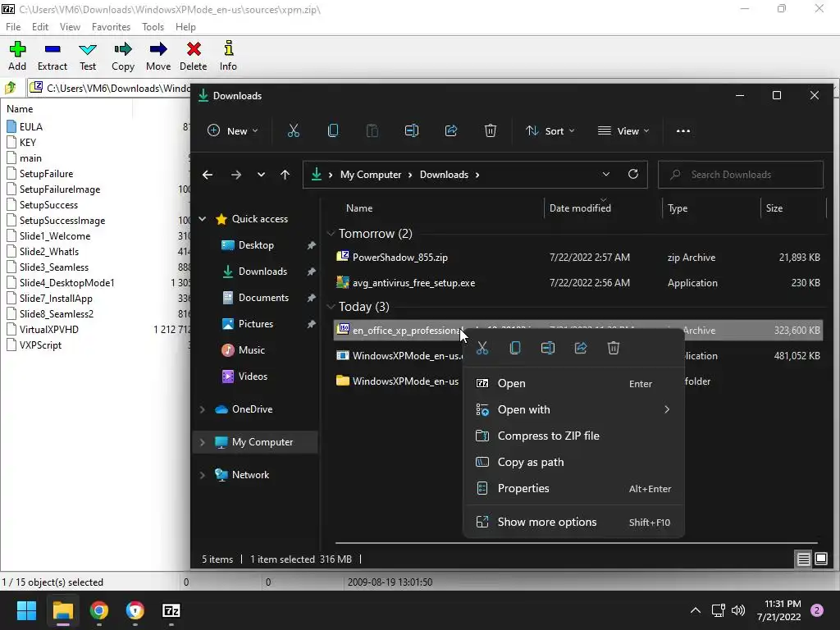The image size is (840, 630).
Task: Switch to large thumbnails view icon
Action: pyautogui.click(x=821, y=559)
